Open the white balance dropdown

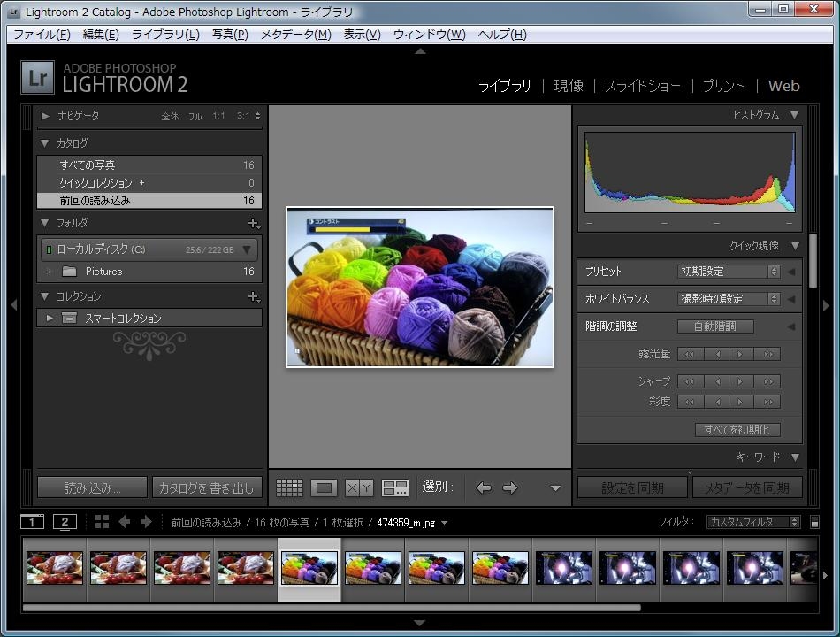click(729, 299)
